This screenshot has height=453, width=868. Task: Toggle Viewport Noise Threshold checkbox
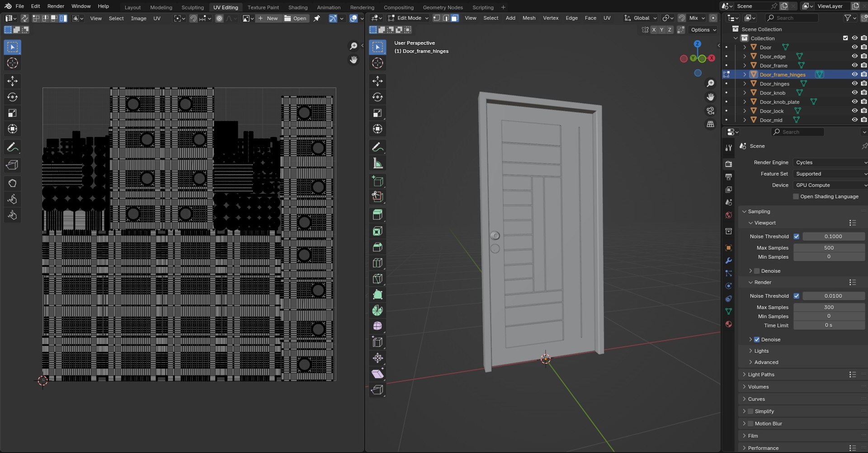pos(797,236)
